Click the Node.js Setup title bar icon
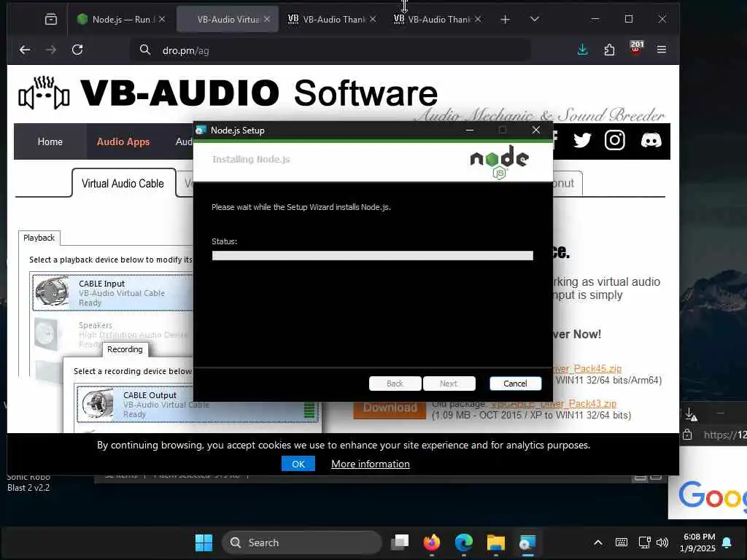 click(x=201, y=131)
